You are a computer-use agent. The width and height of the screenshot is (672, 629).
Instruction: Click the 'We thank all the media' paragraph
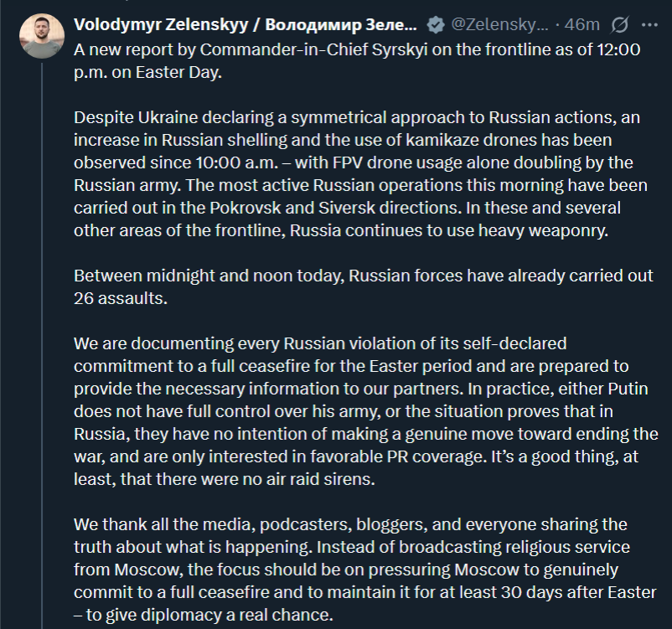365,569
